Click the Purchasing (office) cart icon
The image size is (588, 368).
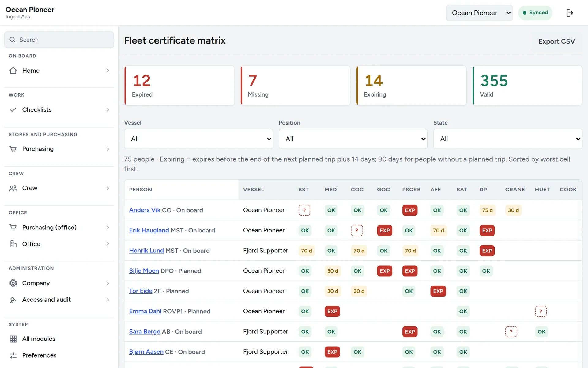13,228
